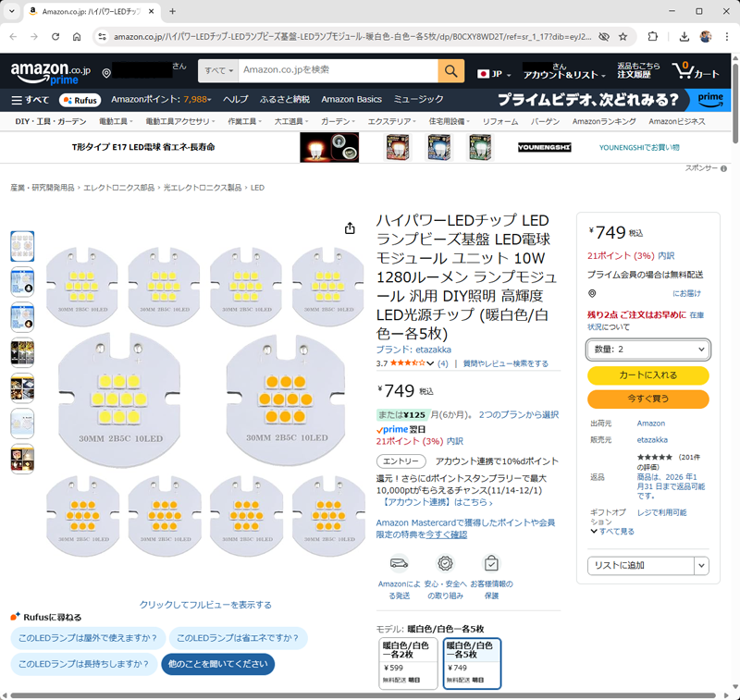Open the shopping cart icon

[x=695, y=71]
